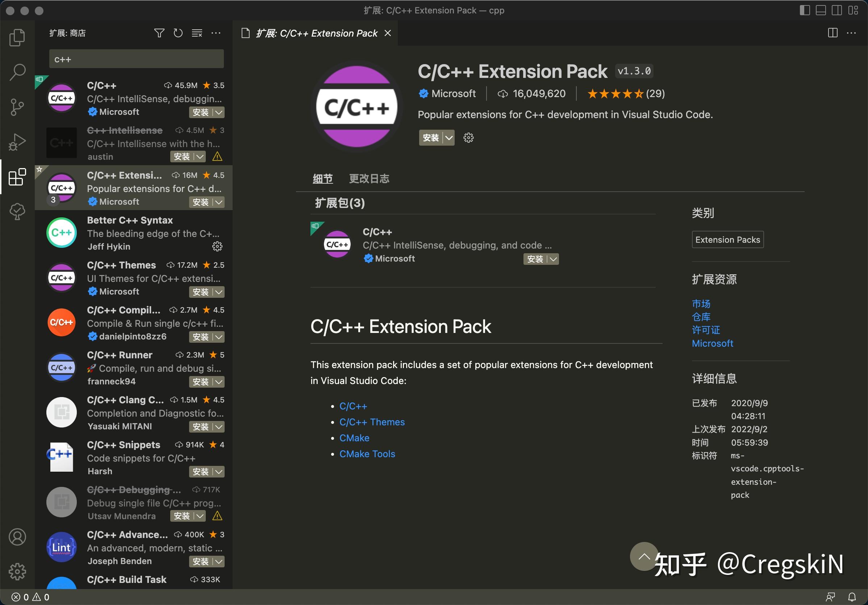This screenshot has height=605, width=868.
Task: Open Source Control in the activity bar
Action: point(17,106)
